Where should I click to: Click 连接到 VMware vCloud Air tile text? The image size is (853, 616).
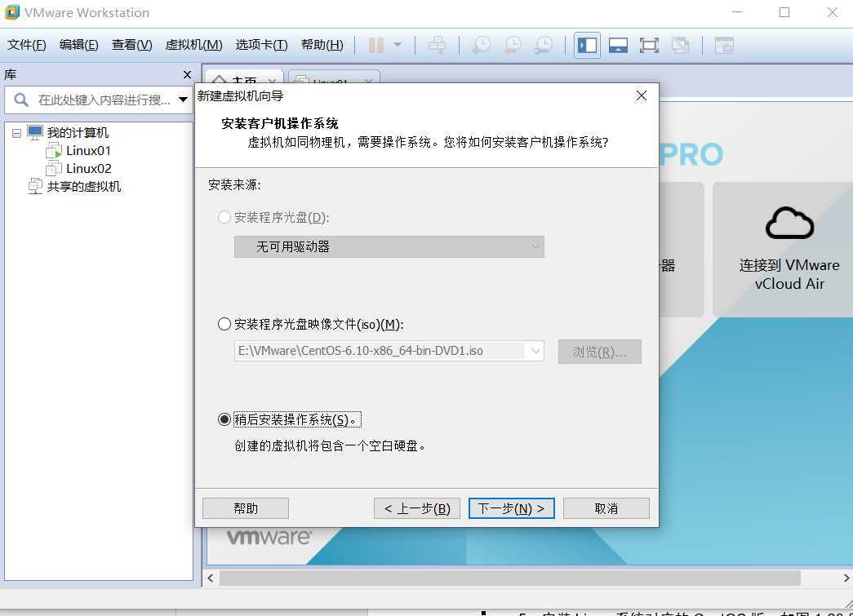coord(789,274)
